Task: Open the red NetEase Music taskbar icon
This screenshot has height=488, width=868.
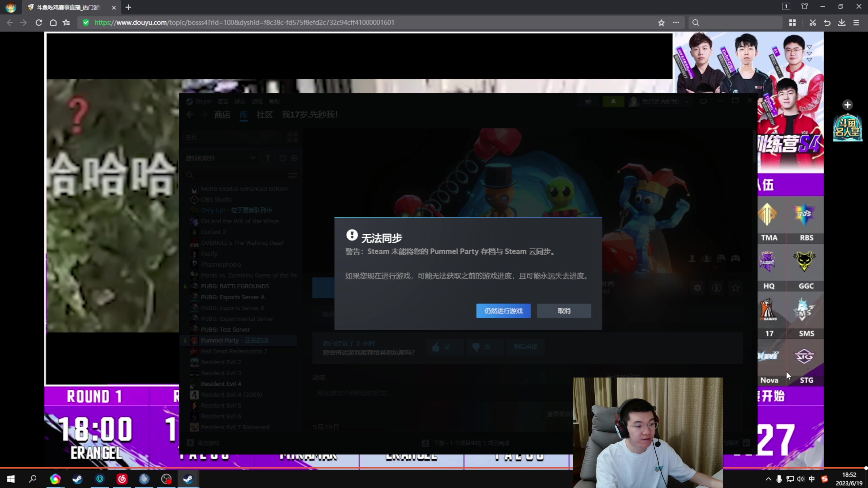Action: 122,479
